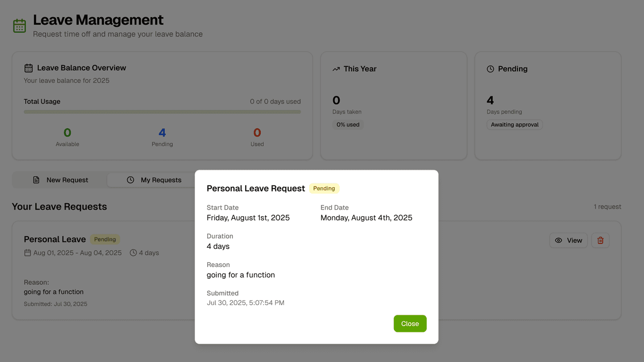
Task: Switch to the My Requests tab
Action: (x=154, y=180)
